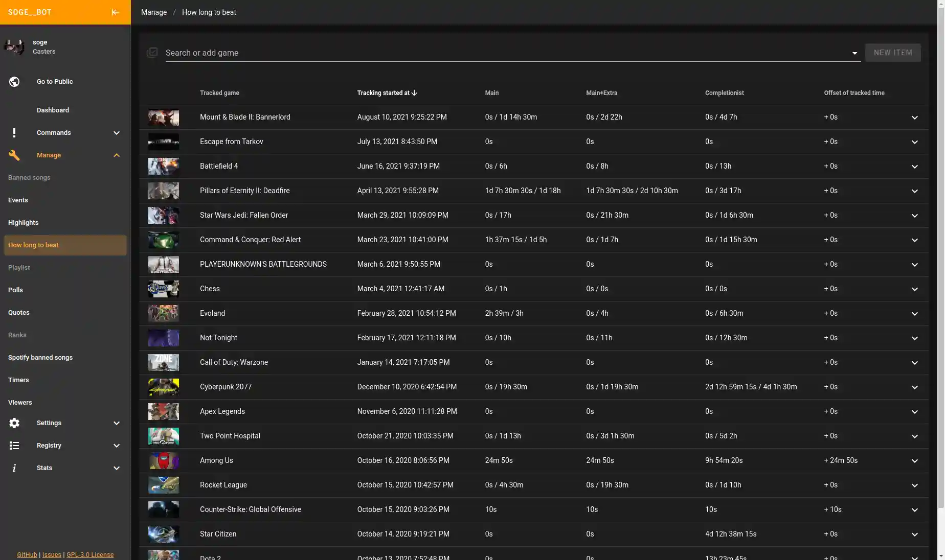
Task: Click the Evoland game thumbnail
Action: 164,313
